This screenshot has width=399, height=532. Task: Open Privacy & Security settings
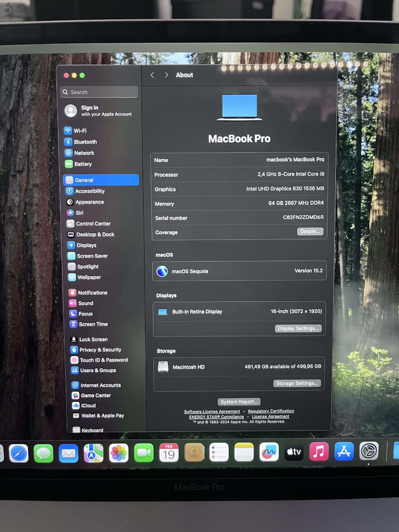[x=96, y=350]
